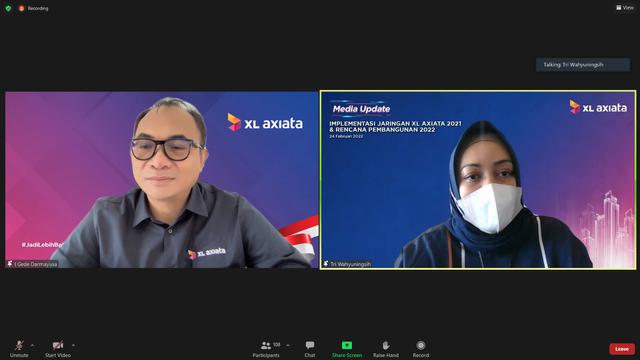Image resolution: width=640 pixels, height=360 pixels.
Task: Open video options arrow next to Start Video
Action: [x=73, y=345]
